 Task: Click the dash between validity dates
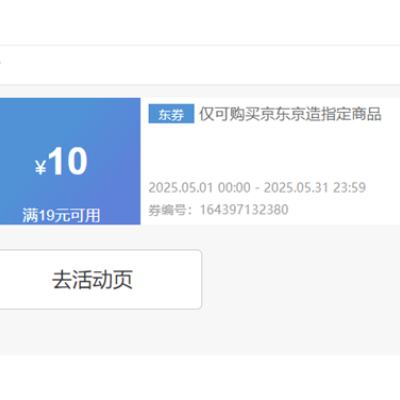click(x=257, y=188)
